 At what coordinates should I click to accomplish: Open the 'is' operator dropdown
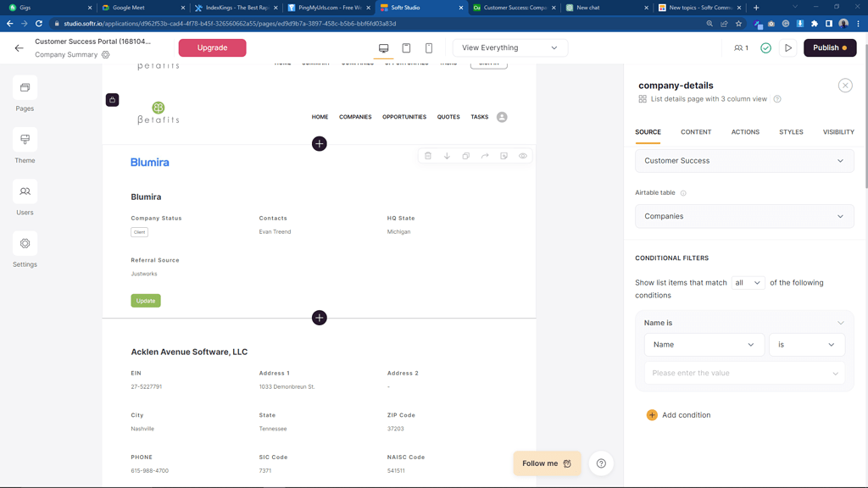click(808, 345)
